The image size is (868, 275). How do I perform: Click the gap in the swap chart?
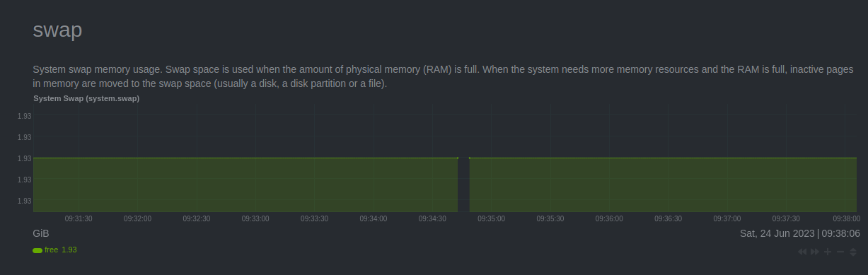(x=463, y=185)
